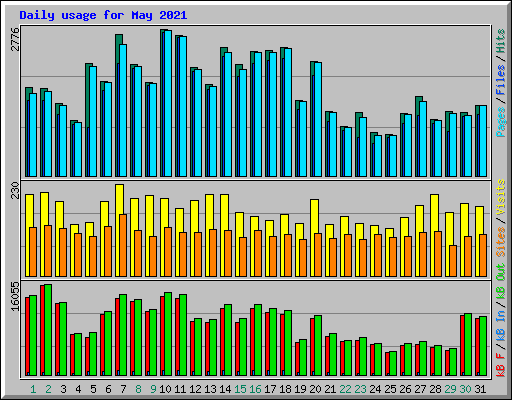The image size is (512, 400).
Task: Click day label 5 on the x-axis
Action: 93,389
